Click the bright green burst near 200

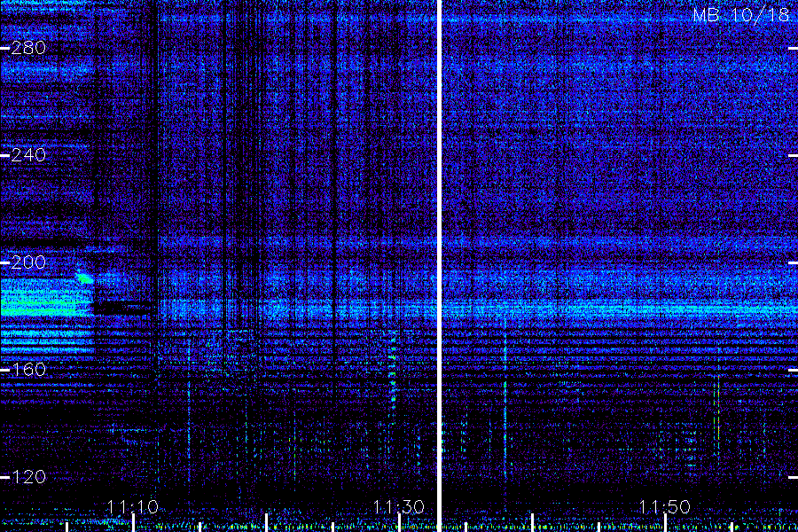tap(84, 278)
